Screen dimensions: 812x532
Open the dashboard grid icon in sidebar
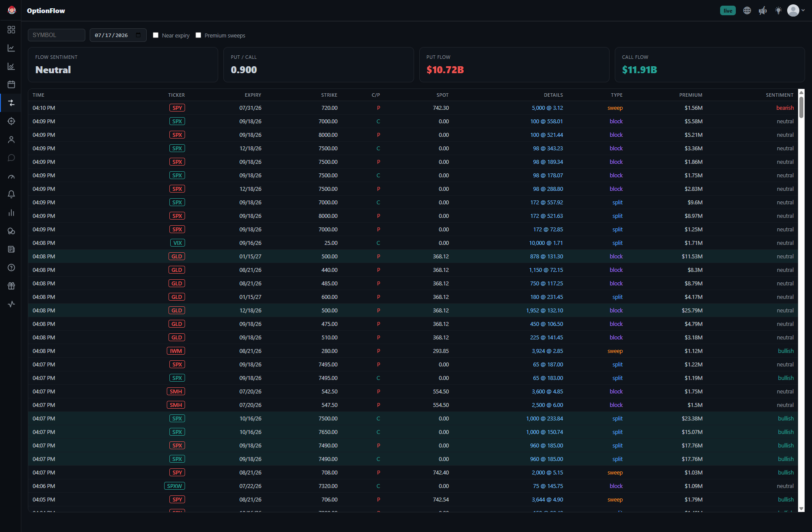pos(11,30)
